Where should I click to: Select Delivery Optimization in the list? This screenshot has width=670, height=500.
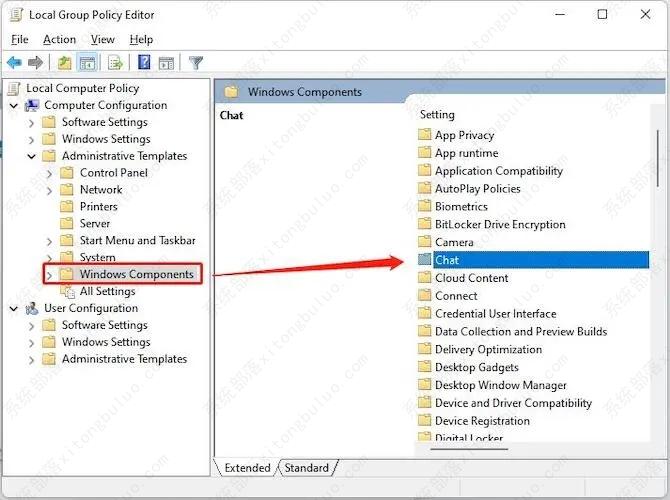point(488,349)
